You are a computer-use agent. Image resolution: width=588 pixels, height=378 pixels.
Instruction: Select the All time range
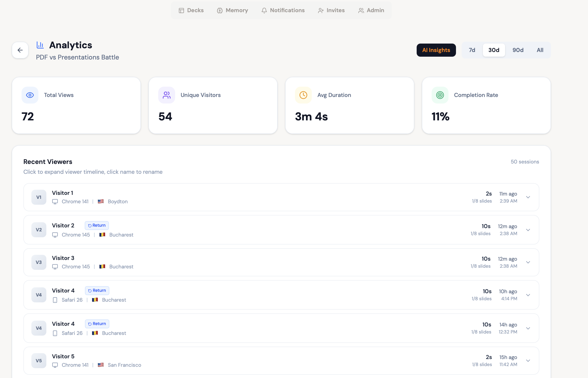point(540,50)
